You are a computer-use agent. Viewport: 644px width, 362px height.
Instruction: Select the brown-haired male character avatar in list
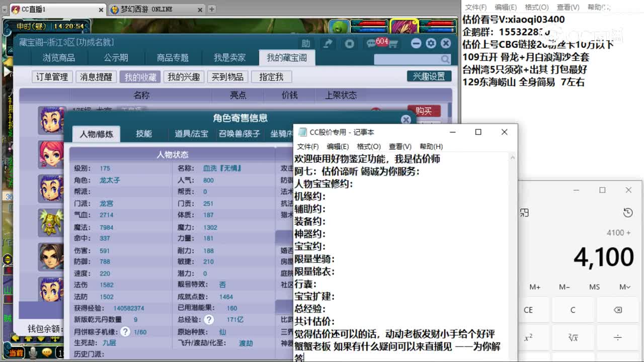(x=51, y=256)
